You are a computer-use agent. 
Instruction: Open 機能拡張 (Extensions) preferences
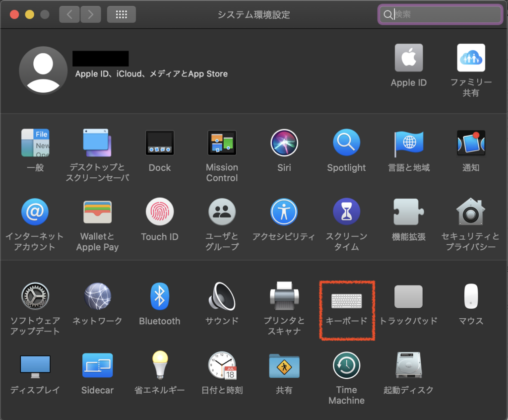click(409, 212)
